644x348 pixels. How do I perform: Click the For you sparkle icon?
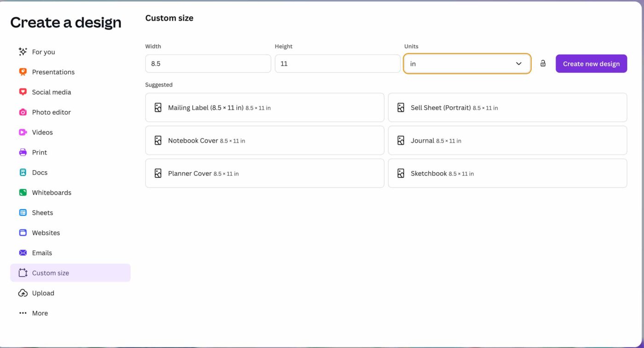coord(23,52)
